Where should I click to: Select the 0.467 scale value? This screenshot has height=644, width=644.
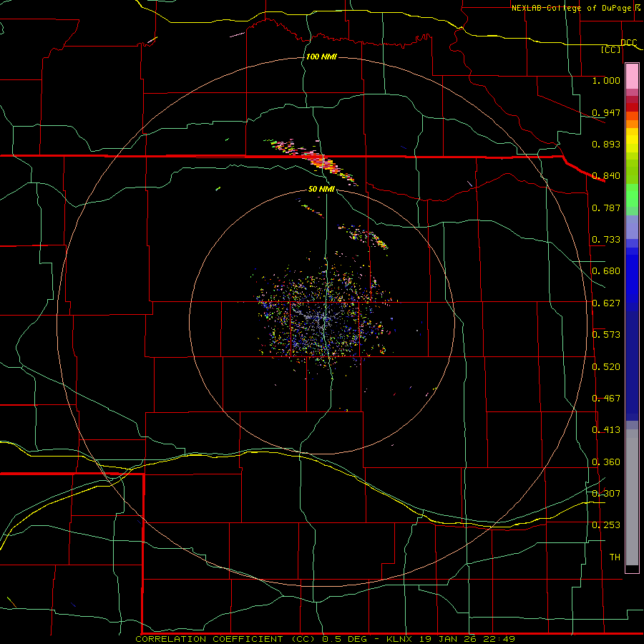pos(606,399)
